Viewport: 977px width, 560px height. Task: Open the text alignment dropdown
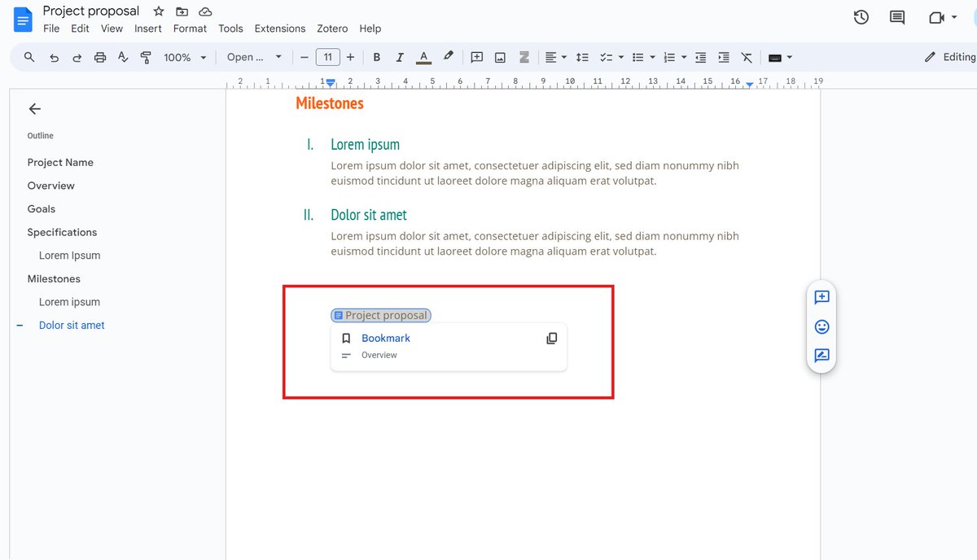point(555,57)
